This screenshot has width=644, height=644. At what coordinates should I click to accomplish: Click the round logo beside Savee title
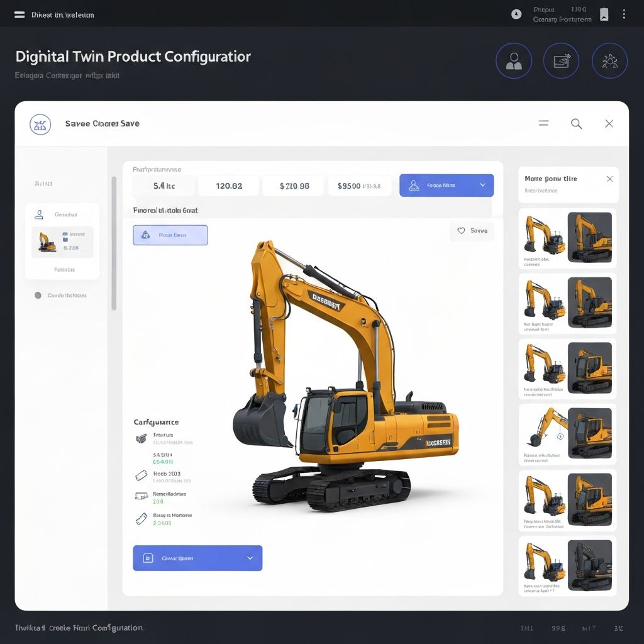(x=40, y=124)
